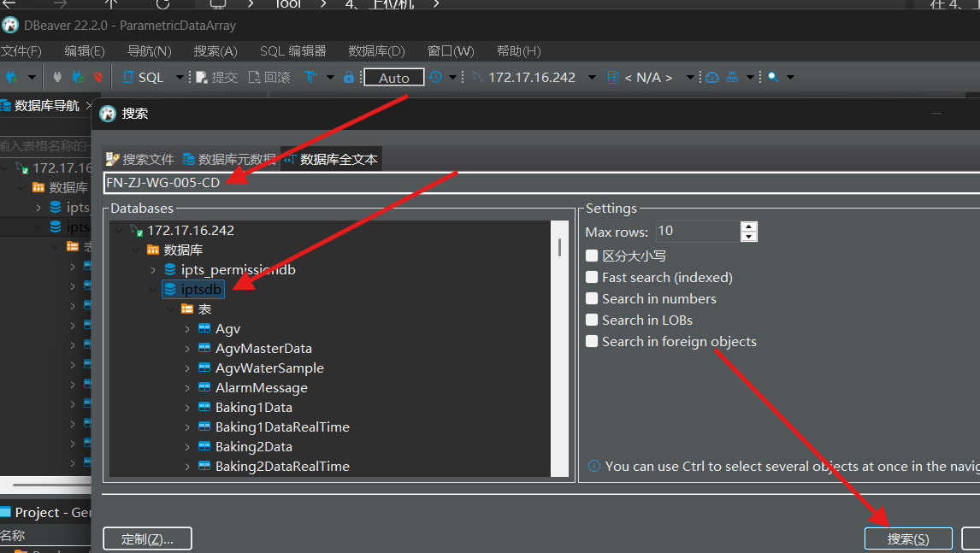Click the Max rows input field
The height and width of the screenshot is (553, 980).
pyautogui.click(x=697, y=231)
